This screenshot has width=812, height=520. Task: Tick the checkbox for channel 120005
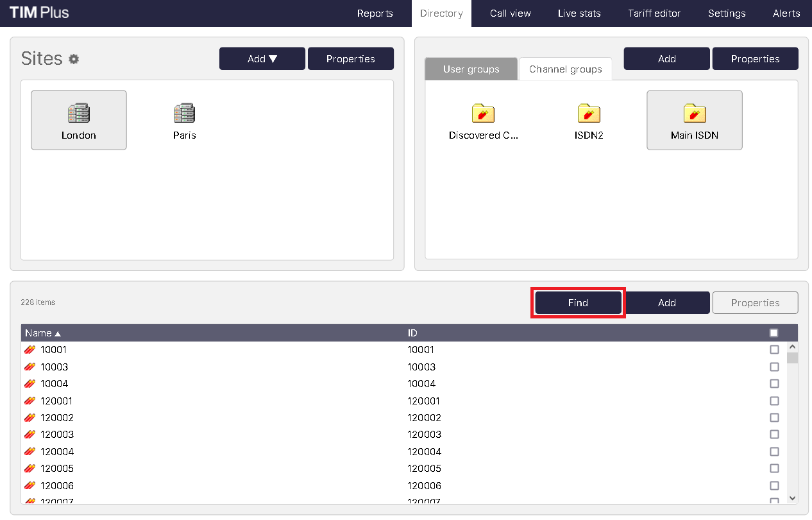774,469
